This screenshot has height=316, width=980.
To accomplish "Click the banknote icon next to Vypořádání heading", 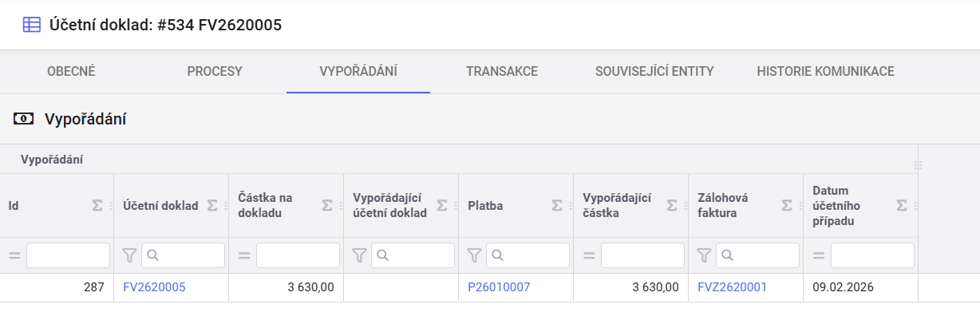I will point(24,119).
